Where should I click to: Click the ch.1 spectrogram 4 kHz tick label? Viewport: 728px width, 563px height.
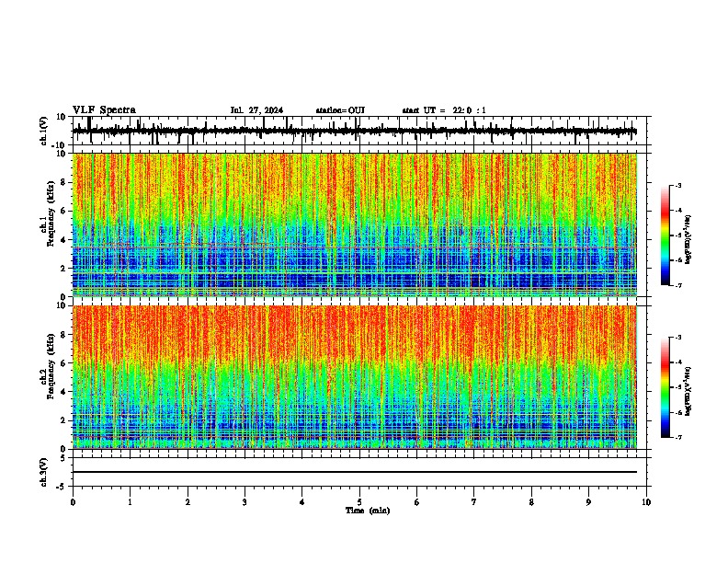63,240
